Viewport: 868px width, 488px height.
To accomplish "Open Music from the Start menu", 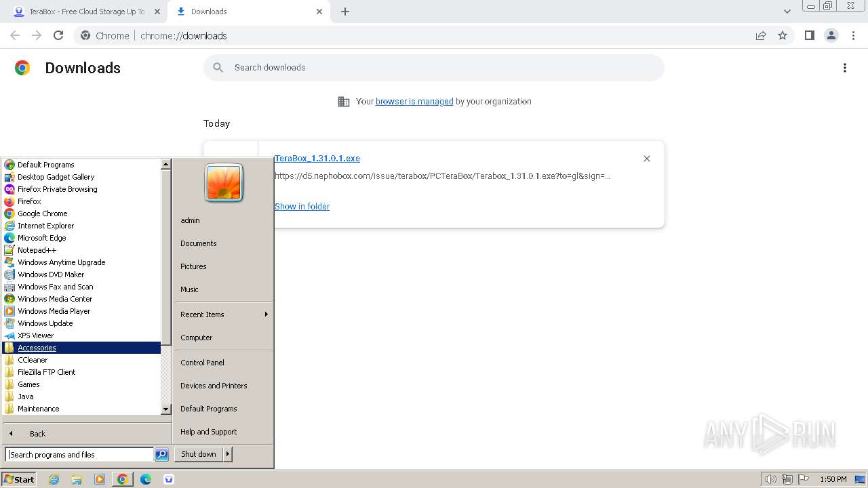I will pyautogui.click(x=224, y=289).
